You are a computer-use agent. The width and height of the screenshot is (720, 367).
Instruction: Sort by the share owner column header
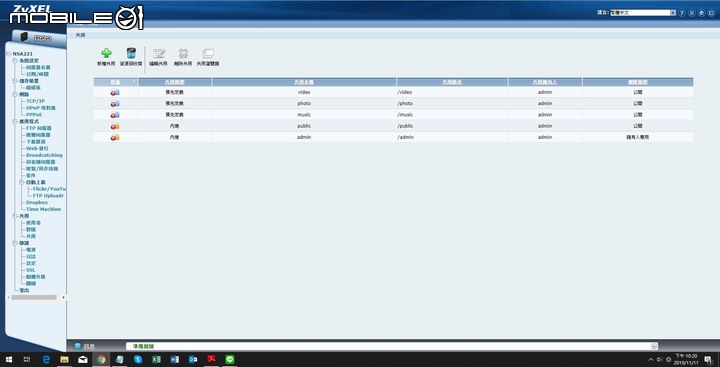(545, 82)
